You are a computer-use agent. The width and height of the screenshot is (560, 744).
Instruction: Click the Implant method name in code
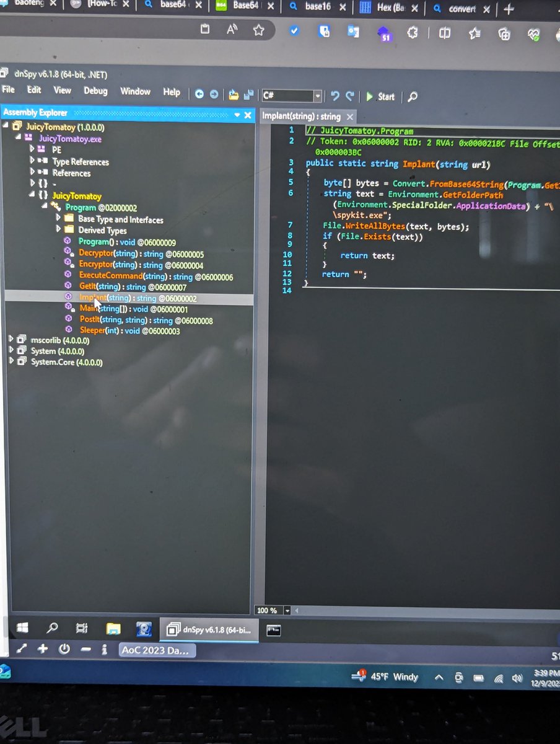(420, 164)
